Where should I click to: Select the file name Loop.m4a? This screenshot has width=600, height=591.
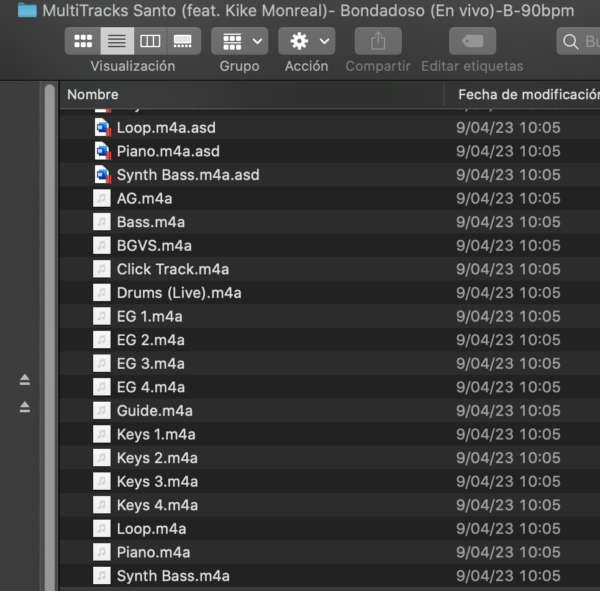(152, 529)
